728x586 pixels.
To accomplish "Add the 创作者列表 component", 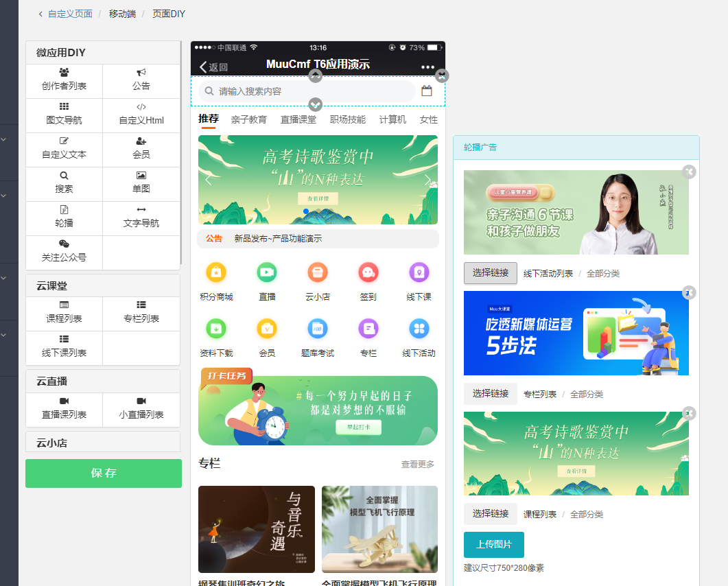I will [x=64, y=81].
